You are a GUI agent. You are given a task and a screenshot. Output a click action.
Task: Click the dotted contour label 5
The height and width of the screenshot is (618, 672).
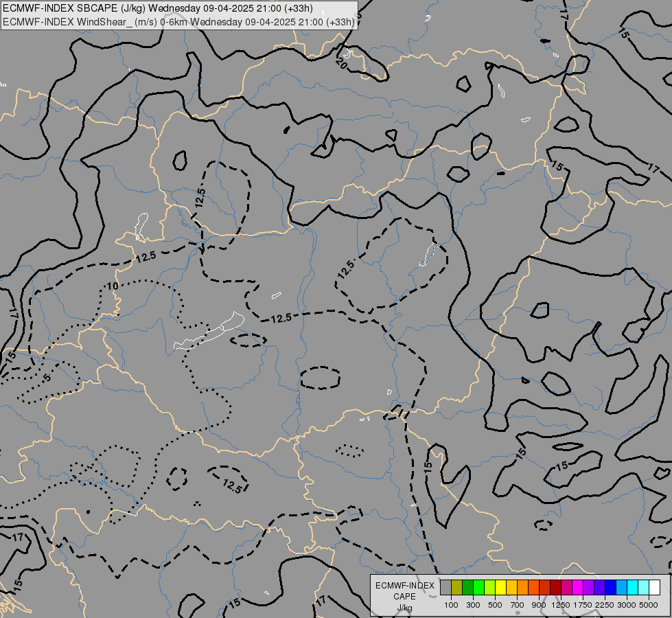pos(47,378)
